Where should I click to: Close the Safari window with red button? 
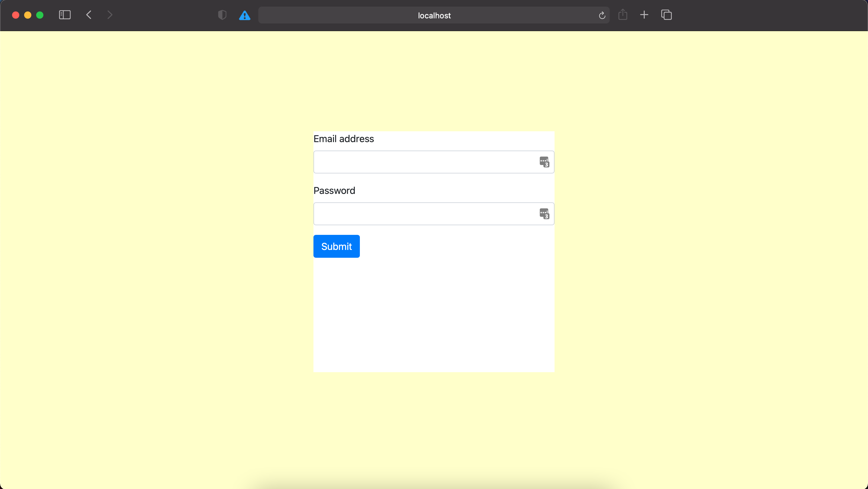point(15,15)
